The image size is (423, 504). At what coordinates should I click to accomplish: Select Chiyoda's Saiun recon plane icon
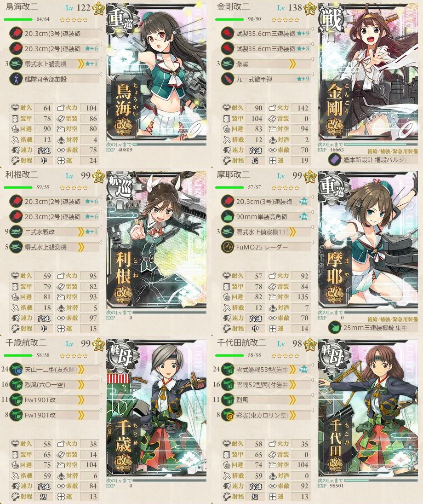(228, 415)
